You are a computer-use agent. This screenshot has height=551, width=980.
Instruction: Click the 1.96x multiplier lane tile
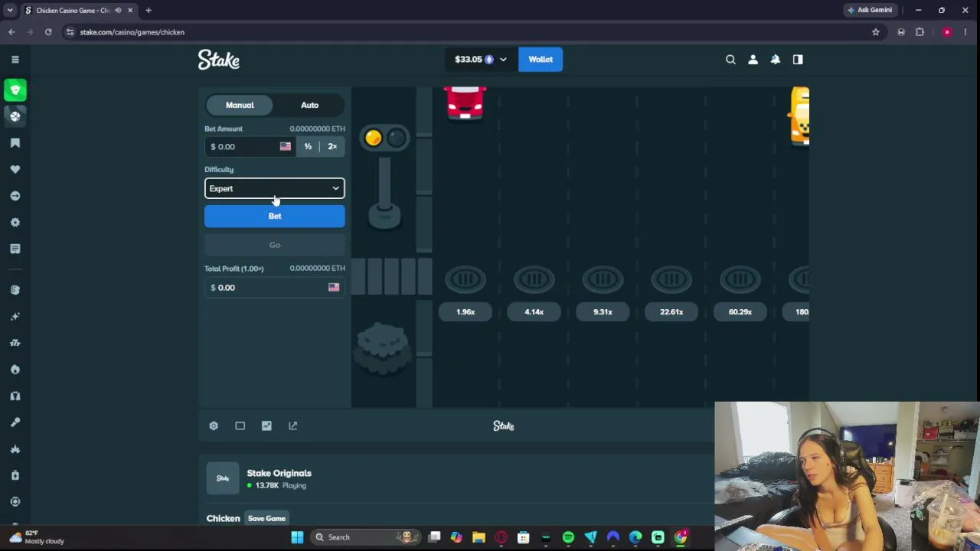click(x=465, y=311)
